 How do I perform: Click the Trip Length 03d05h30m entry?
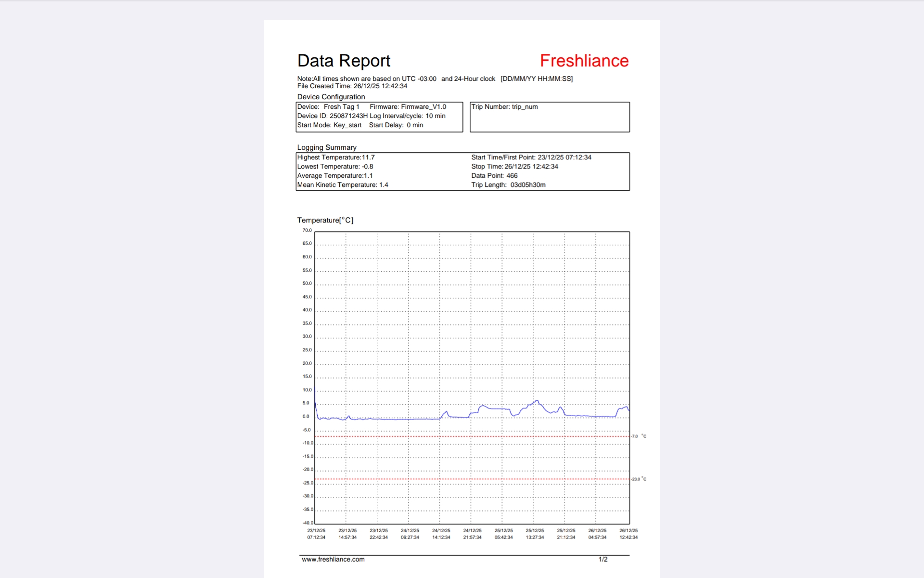click(x=508, y=185)
